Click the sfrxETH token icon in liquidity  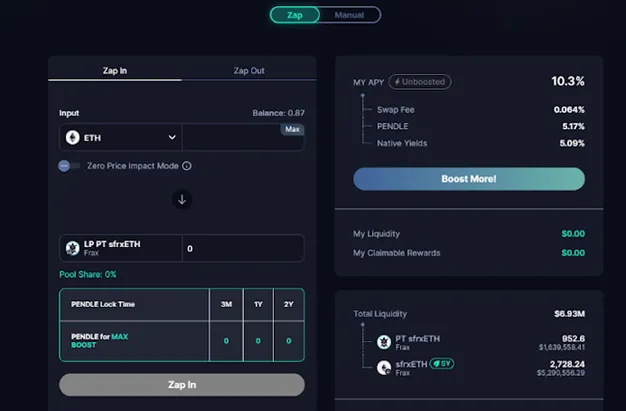pos(384,368)
